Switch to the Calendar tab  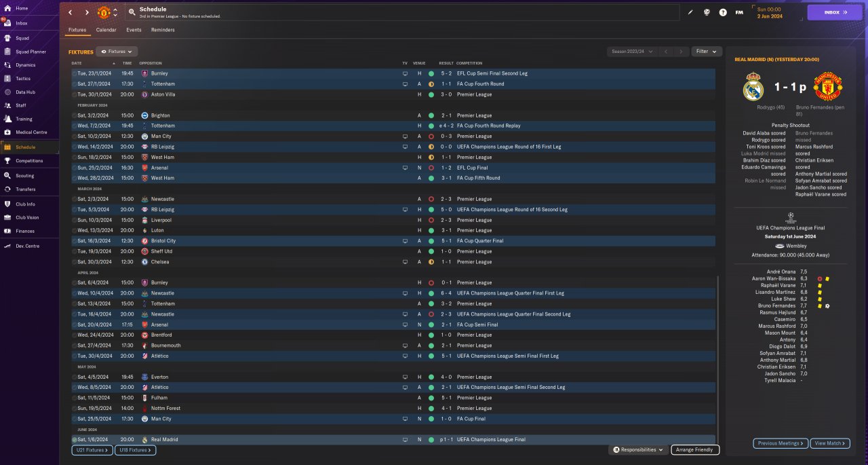pyautogui.click(x=106, y=30)
